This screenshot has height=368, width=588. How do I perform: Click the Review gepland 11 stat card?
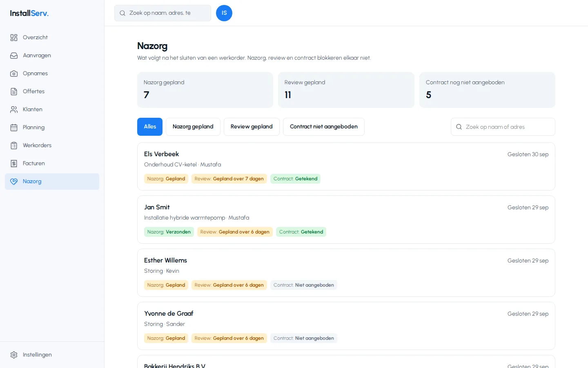tap(346, 90)
